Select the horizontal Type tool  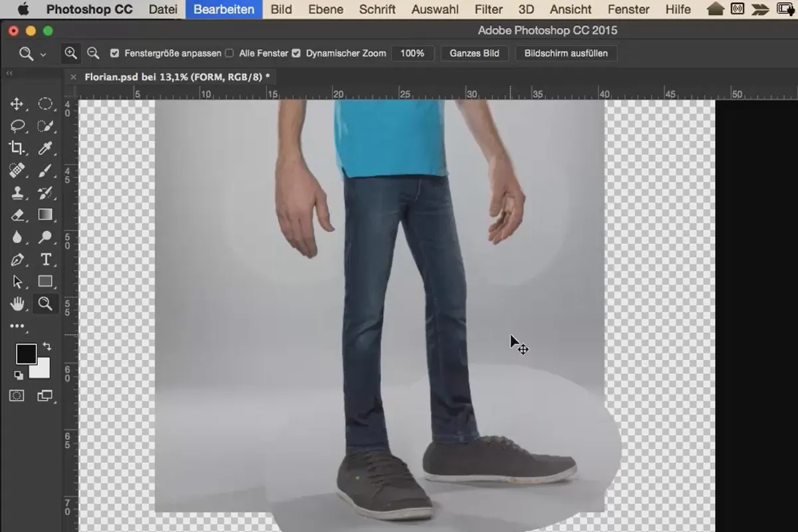pos(45,259)
